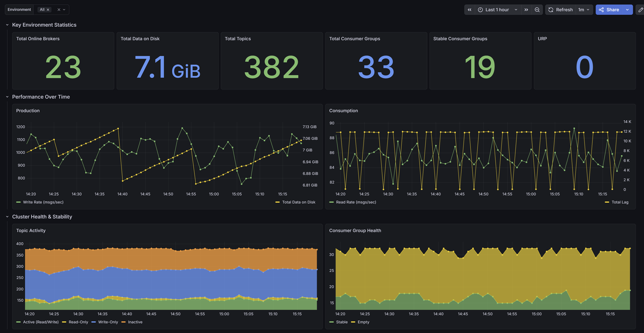Image resolution: width=644 pixels, height=333 pixels.
Task: Zoom out time range magnifier icon
Action: pyautogui.click(x=537, y=9)
